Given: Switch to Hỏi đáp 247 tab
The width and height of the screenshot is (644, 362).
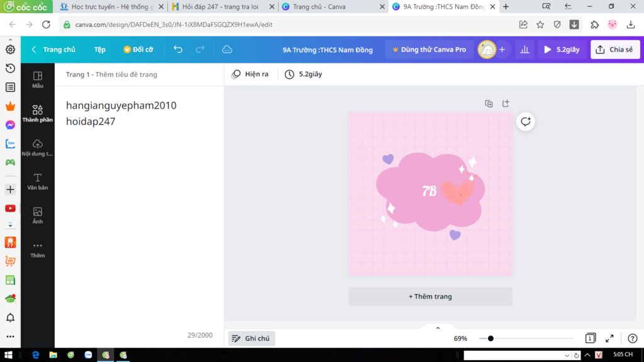Looking at the screenshot, I should 223,6.
